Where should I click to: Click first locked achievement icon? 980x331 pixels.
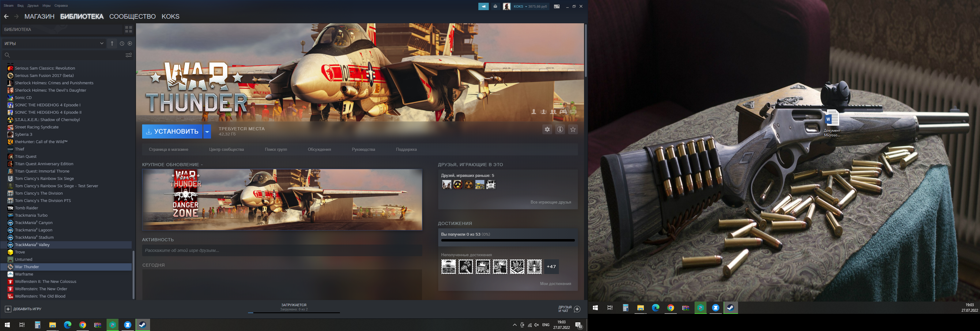[449, 267]
